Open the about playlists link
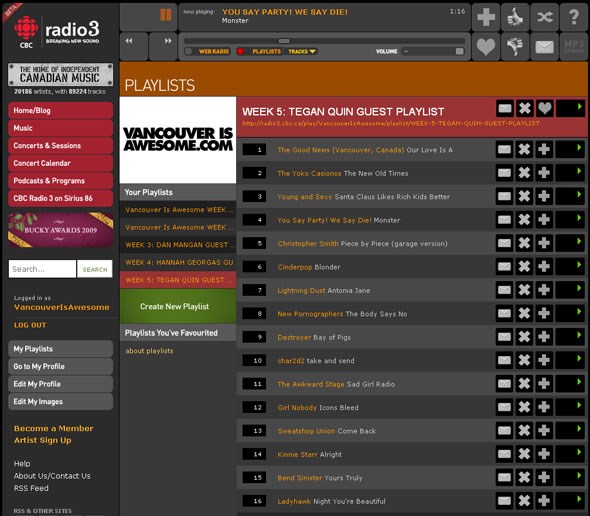Screen dimensions: 590x516 (149, 351)
